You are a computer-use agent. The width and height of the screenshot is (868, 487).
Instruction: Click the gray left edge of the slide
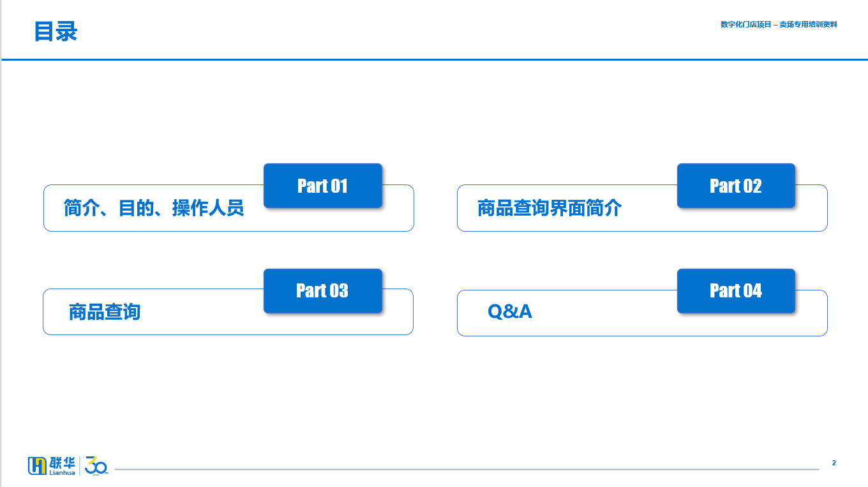1,243
